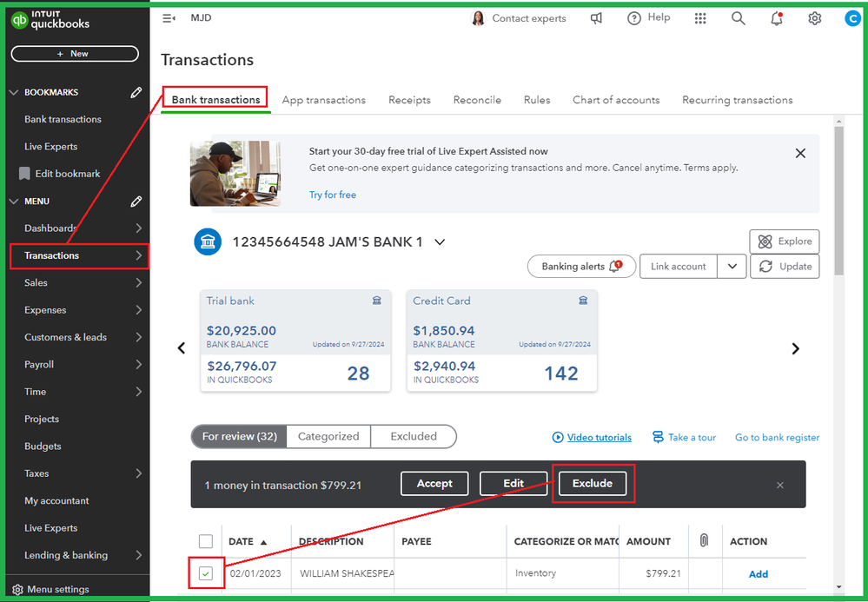Expand the Dashboards submenu

138,228
